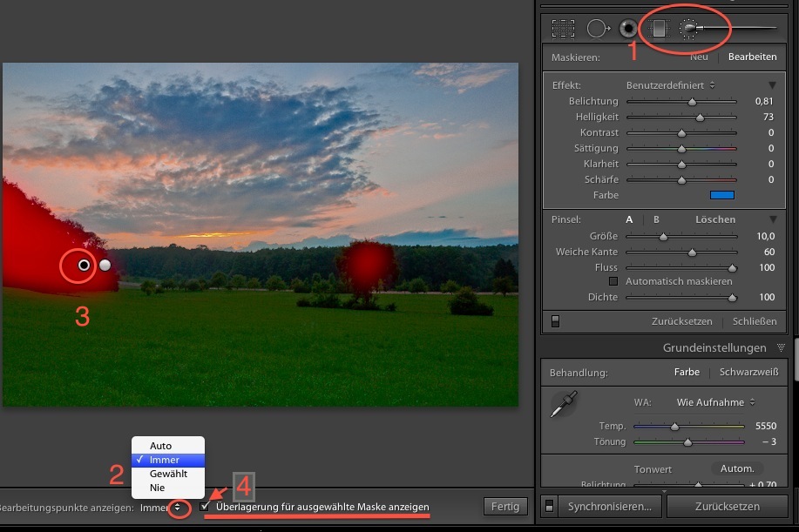This screenshot has width=799, height=532.
Task: Click the Fertig button
Action: 504,506
